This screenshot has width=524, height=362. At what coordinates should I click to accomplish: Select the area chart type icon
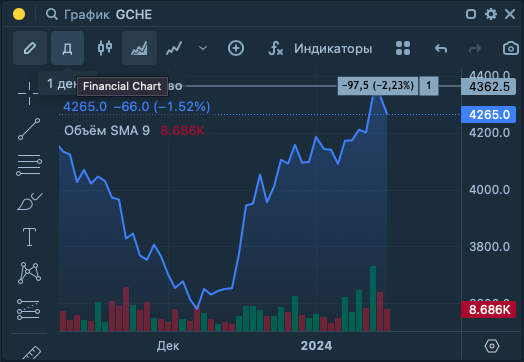[x=139, y=48]
